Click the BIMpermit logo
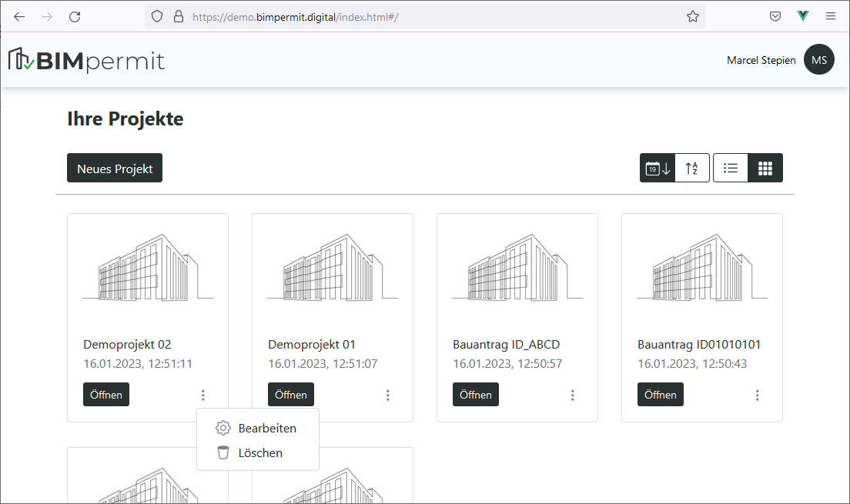 pos(86,60)
